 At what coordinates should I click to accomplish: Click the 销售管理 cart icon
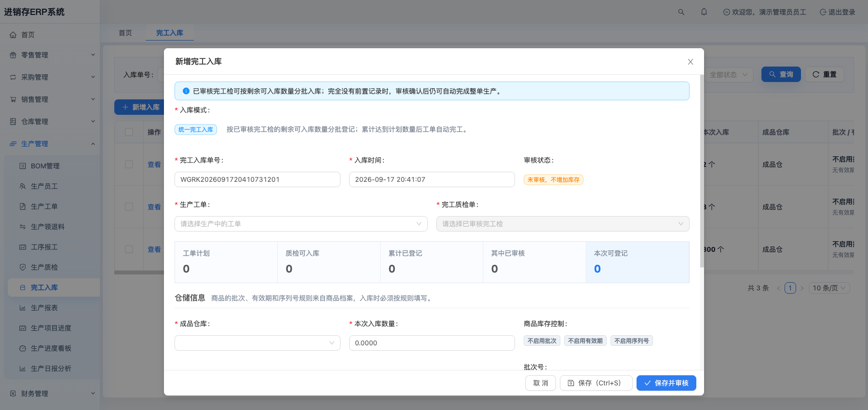[x=13, y=99]
